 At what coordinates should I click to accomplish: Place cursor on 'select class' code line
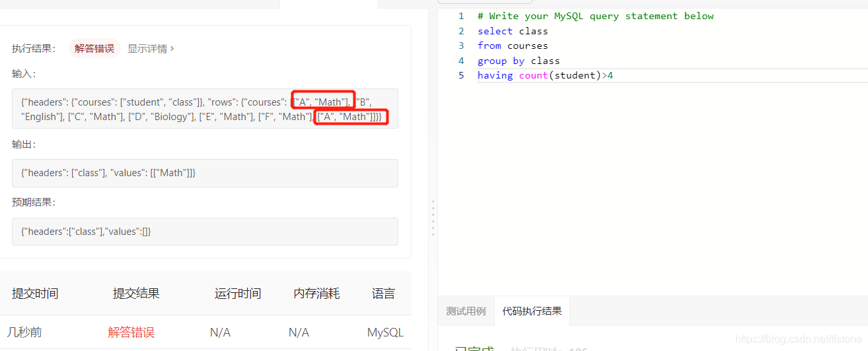[513, 31]
